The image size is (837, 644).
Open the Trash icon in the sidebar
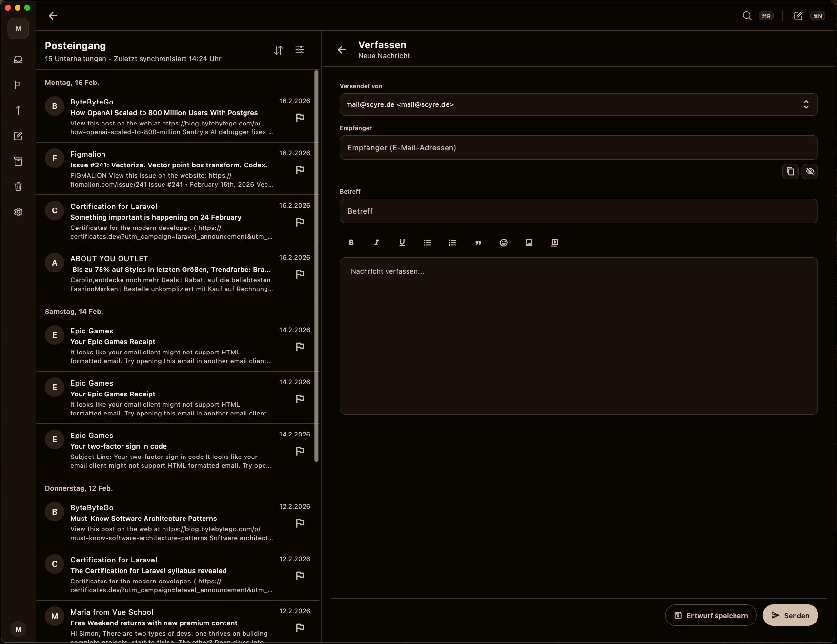[18, 187]
